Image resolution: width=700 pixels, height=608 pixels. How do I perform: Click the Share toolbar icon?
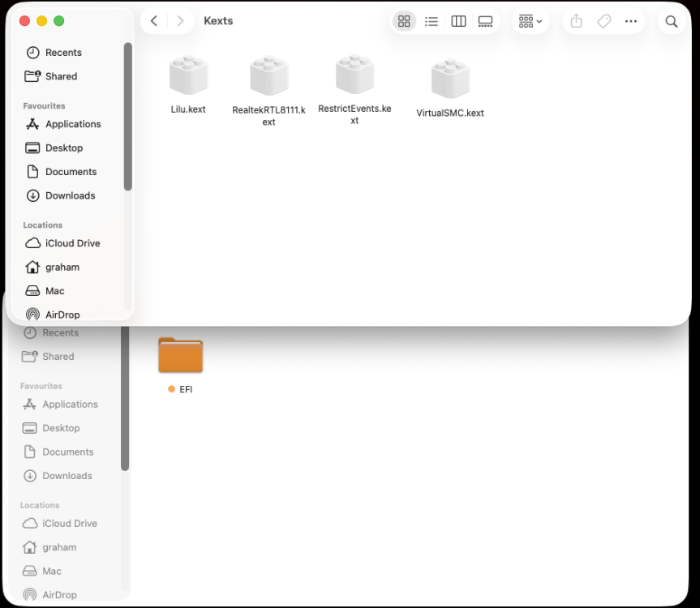[577, 21]
